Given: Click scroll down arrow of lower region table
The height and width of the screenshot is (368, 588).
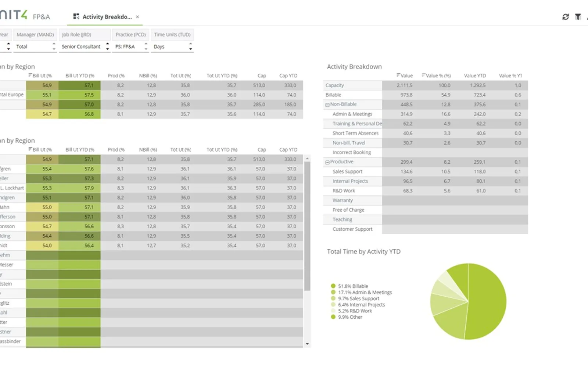Looking at the screenshot, I should pyautogui.click(x=307, y=344).
